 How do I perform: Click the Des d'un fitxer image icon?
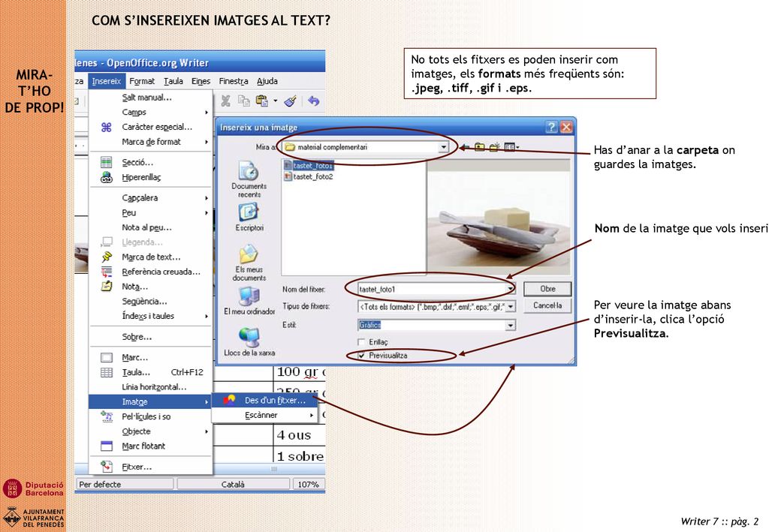pyautogui.click(x=229, y=400)
